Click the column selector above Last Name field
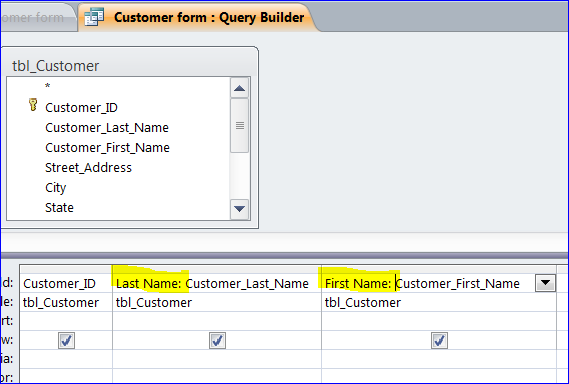Viewport: 569px width, 384px height. (217, 269)
